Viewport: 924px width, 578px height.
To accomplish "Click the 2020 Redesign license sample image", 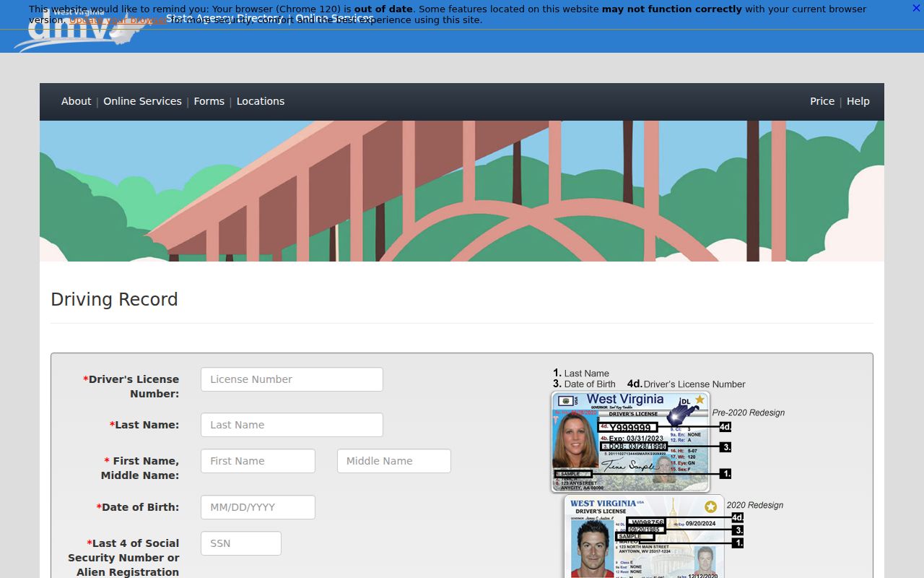I will 644,536.
